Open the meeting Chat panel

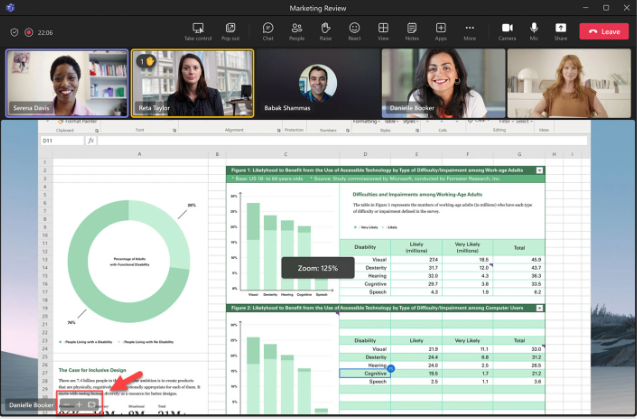click(268, 30)
